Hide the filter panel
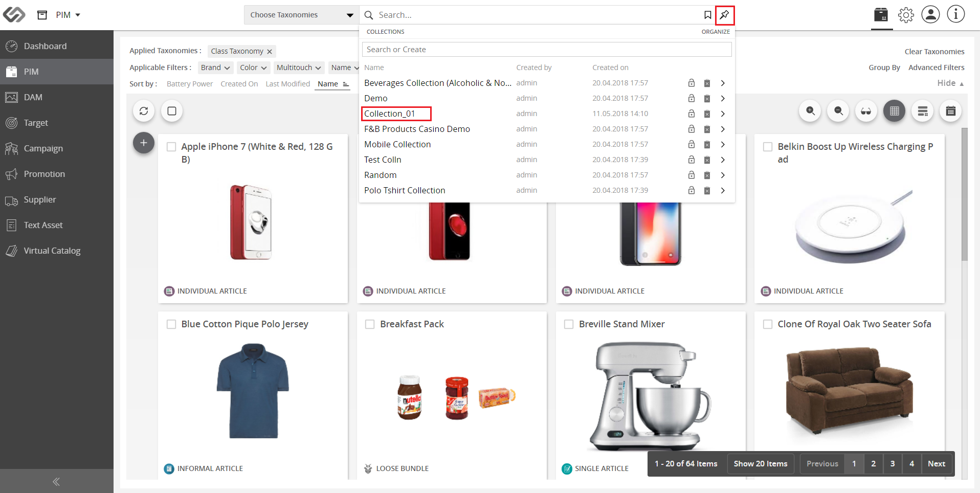This screenshot has width=980, height=493. coord(950,83)
